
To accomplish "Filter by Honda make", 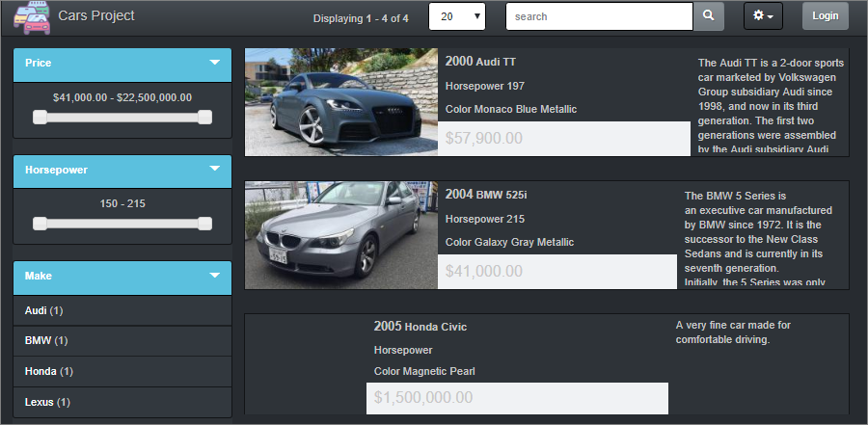I will (48, 371).
